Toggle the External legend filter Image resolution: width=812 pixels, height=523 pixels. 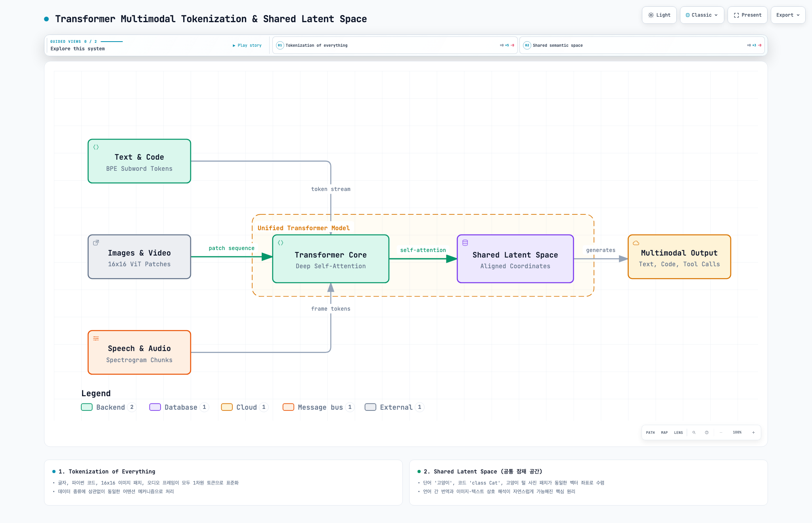(395, 407)
